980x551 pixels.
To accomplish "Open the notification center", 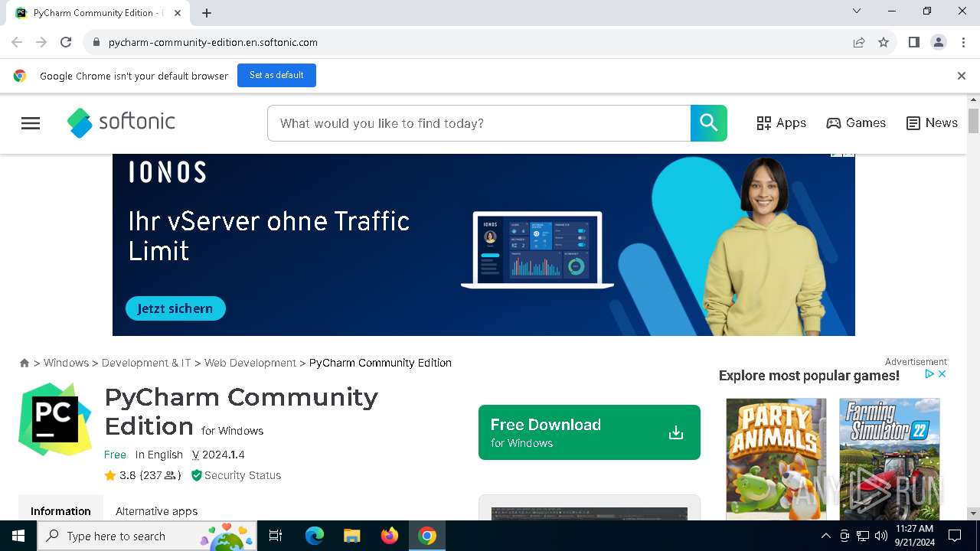I will [x=955, y=536].
